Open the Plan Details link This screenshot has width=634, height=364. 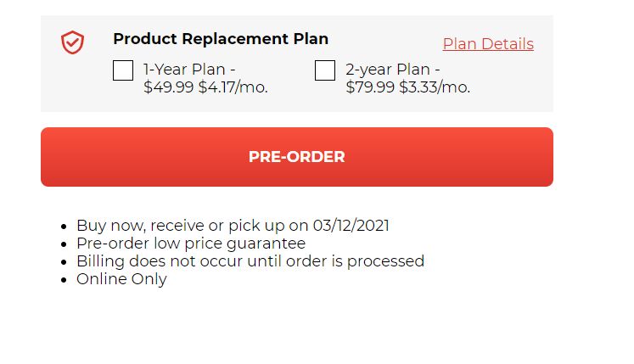(x=488, y=44)
